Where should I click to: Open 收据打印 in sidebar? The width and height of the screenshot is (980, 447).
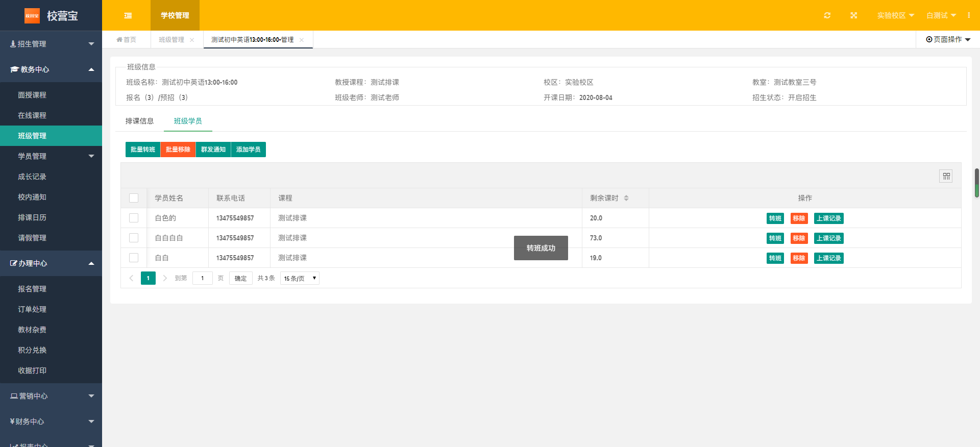[x=51, y=370]
